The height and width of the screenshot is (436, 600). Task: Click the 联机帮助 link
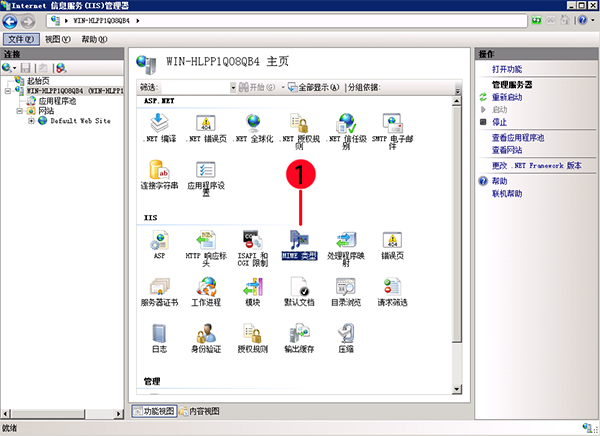(x=507, y=194)
